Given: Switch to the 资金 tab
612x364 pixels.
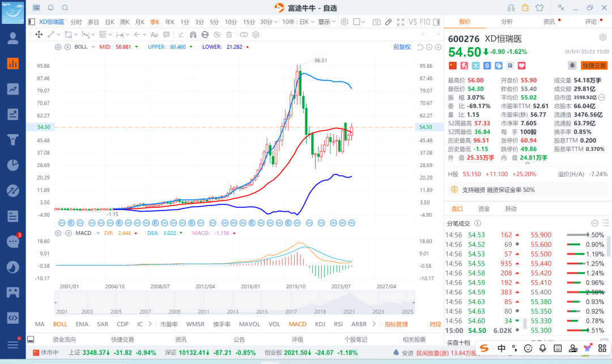Looking at the screenshot, I should (484, 209).
